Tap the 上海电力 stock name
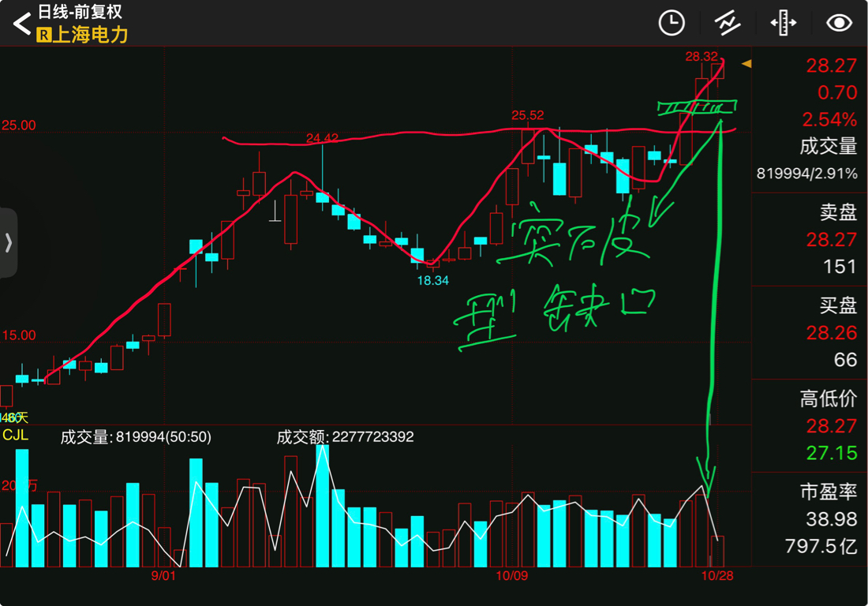Image resolution: width=868 pixels, height=606 pixels. (x=90, y=35)
